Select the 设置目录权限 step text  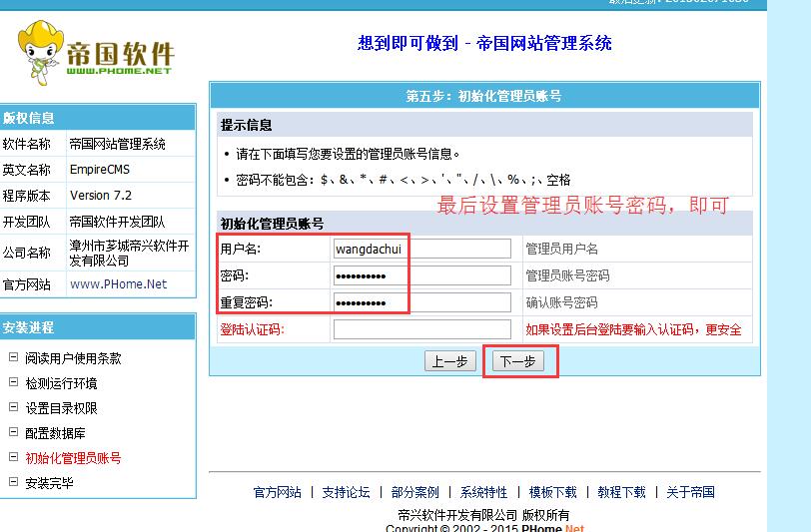[x=61, y=408]
